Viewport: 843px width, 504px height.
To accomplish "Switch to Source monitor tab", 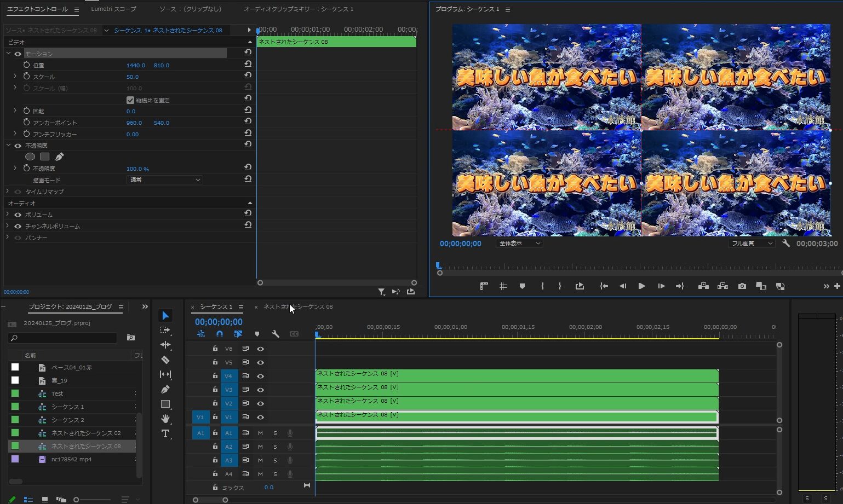I will click(190, 9).
